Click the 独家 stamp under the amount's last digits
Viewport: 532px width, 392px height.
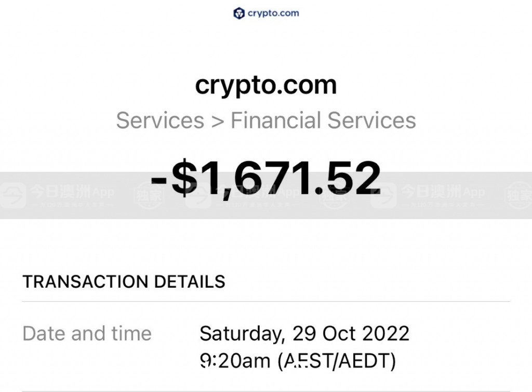tap(334, 196)
